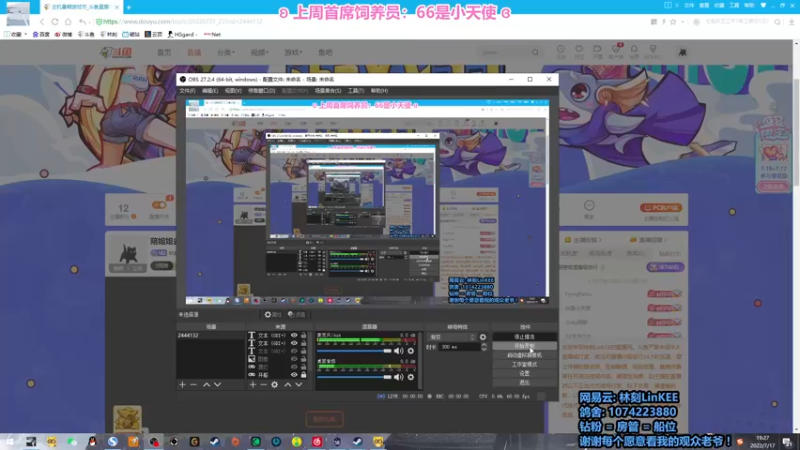Open the 视图(V) menu in OBS
Screen dimensions: 800x450
pos(233,90)
